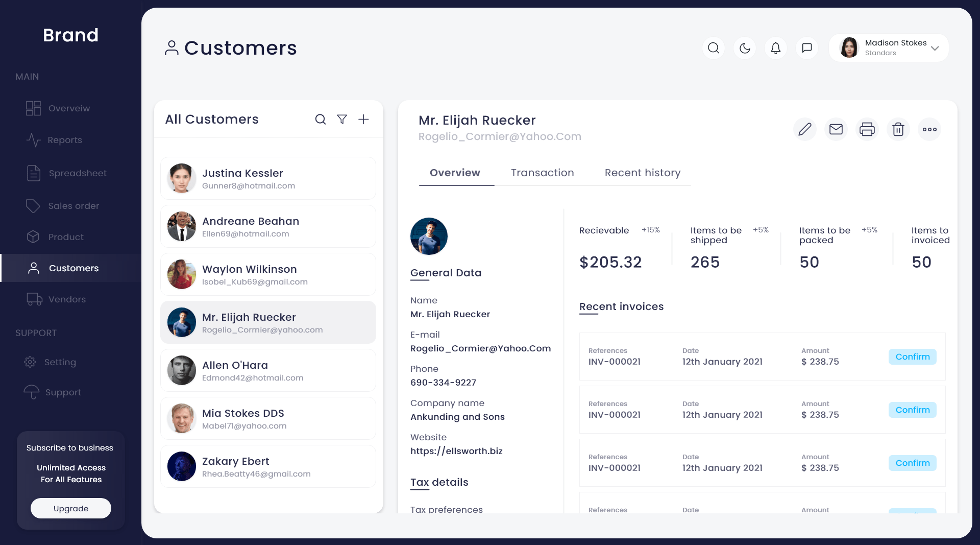
Task: Delete this customer using trash icon
Action: (898, 129)
